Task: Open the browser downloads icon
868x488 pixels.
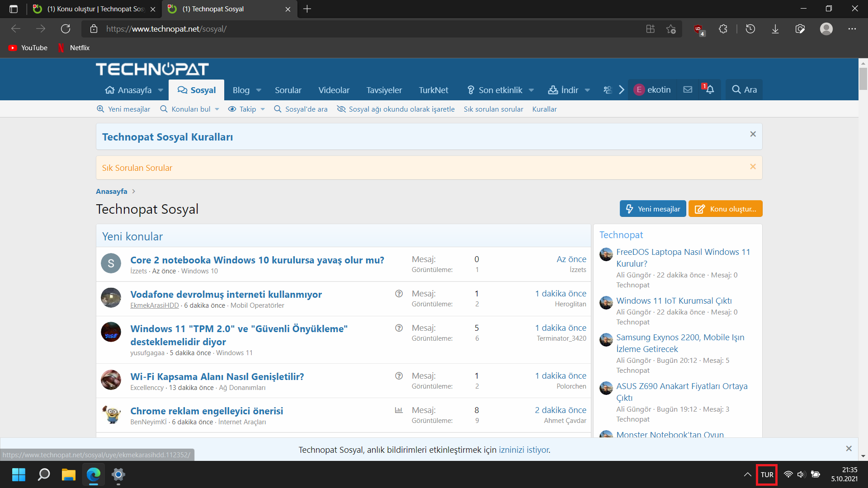Action: pos(775,29)
